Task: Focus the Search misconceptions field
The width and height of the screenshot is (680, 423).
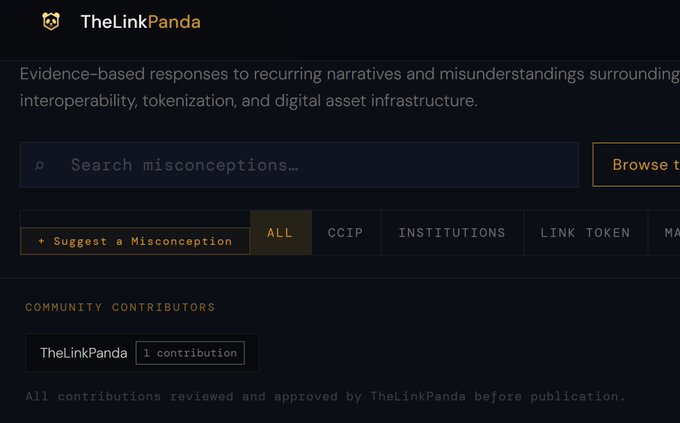Action: [x=299, y=165]
